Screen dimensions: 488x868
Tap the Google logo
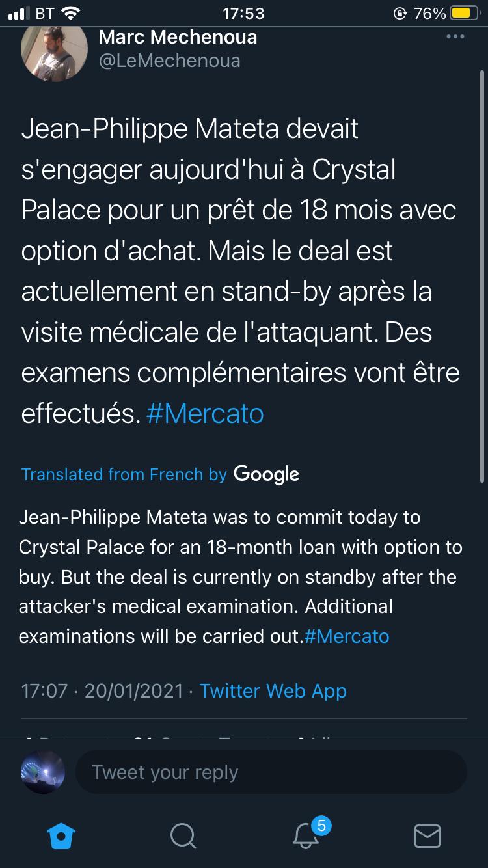pyautogui.click(x=266, y=474)
